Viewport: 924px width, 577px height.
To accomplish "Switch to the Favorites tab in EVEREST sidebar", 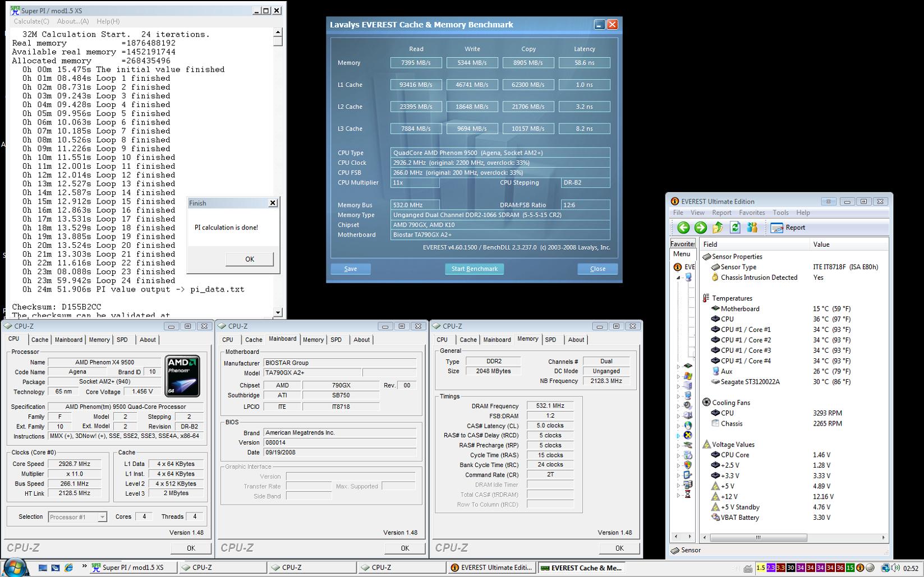I will pos(683,244).
